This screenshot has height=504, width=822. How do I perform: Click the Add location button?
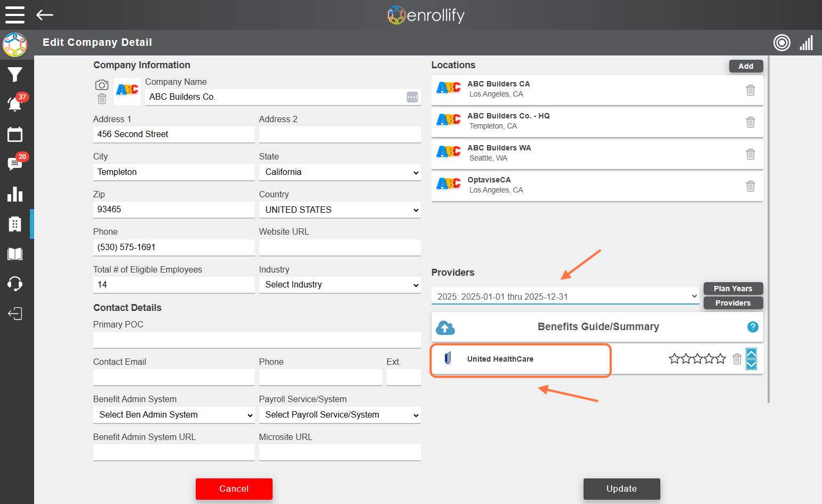coord(746,66)
